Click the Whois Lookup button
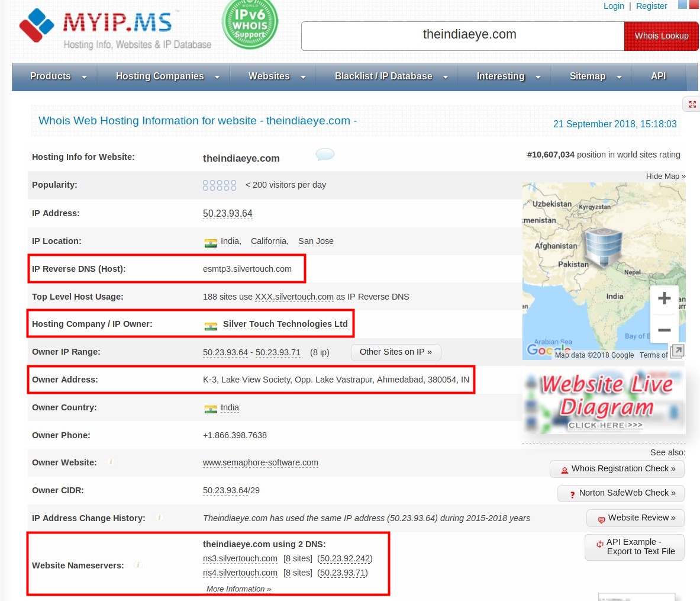 (661, 36)
